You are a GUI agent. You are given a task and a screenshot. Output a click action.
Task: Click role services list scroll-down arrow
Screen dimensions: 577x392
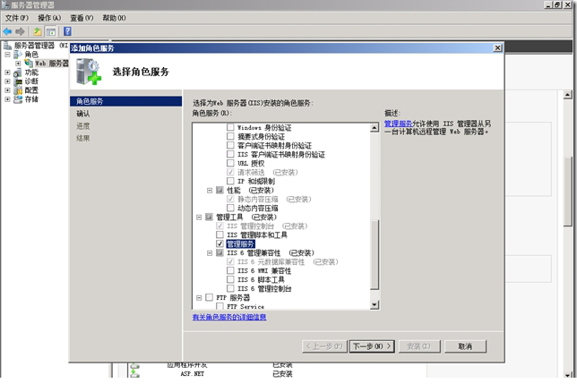[375, 304]
